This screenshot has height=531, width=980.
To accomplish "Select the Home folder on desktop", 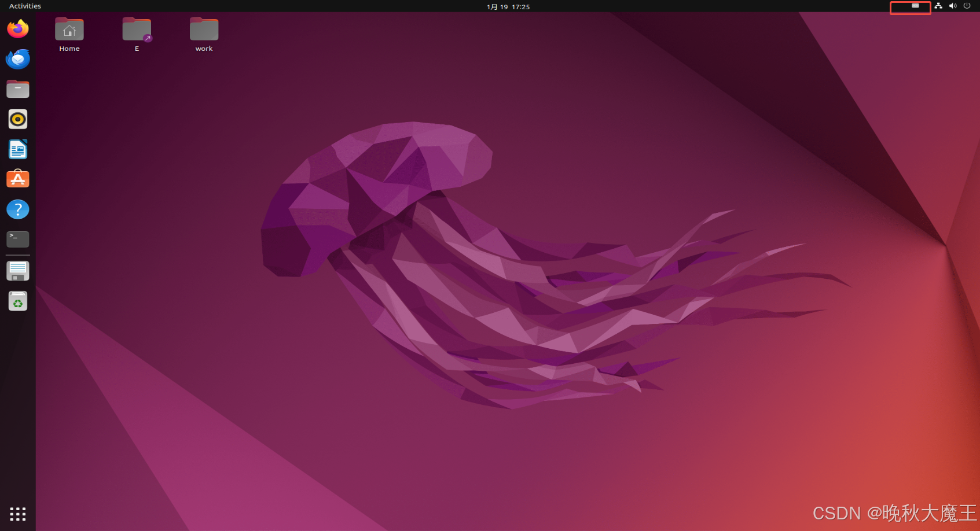I will pyautogui.click(x=69, y=35).
